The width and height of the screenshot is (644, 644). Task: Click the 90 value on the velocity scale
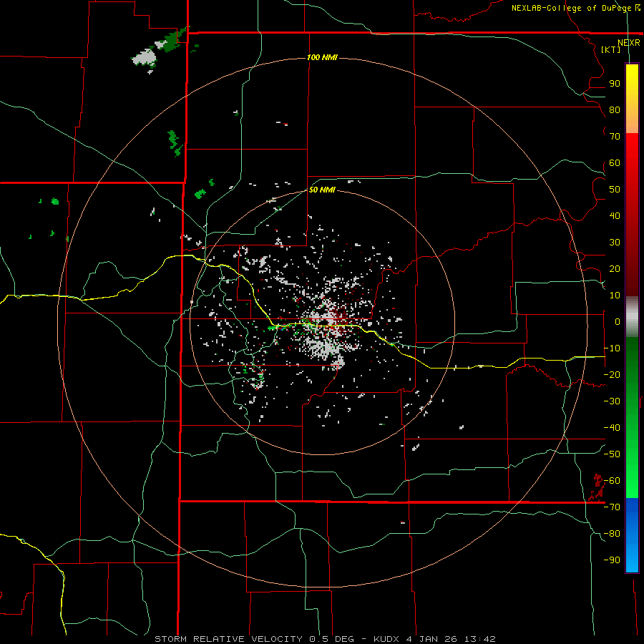point(615,84)
